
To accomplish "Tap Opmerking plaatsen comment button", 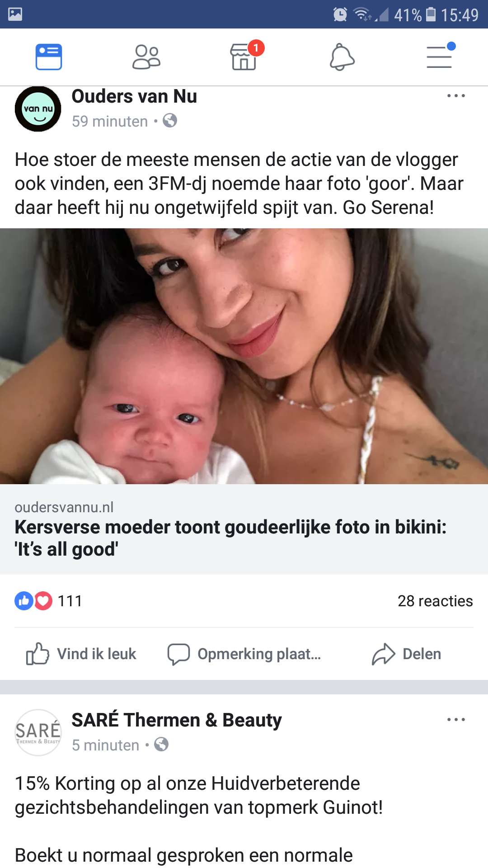I will [x=244, y=654].
